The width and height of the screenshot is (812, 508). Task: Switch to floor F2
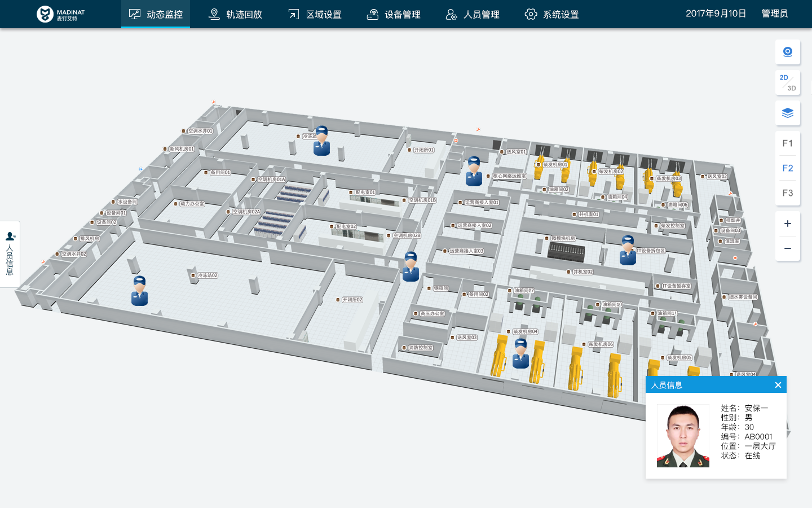tap(788, 168)
